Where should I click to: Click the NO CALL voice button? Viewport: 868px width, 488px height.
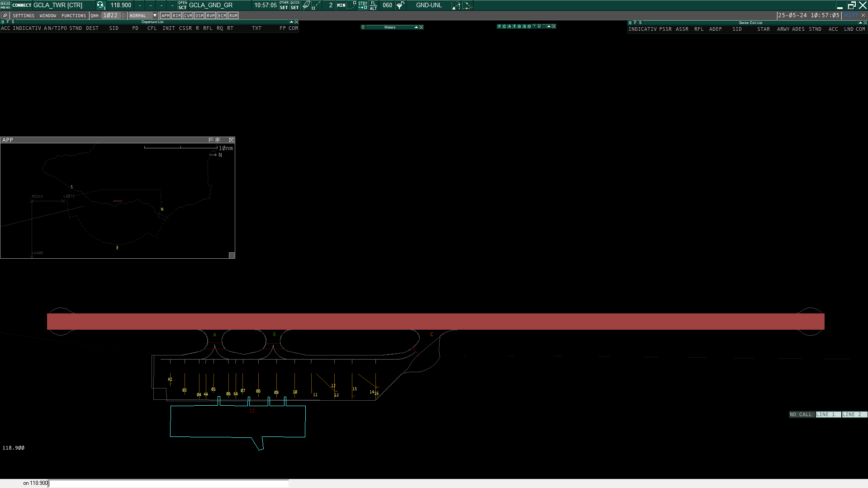point(801,414)
